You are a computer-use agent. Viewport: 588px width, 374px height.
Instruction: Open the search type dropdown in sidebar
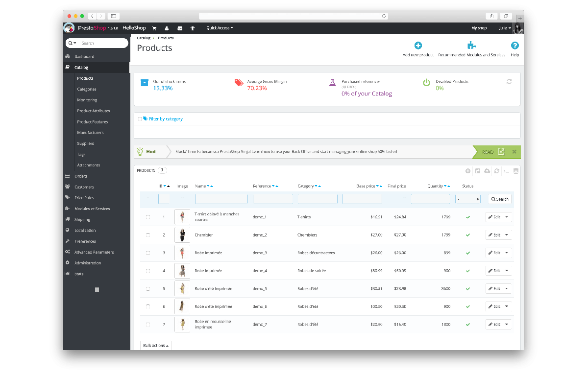coord(73,43)
